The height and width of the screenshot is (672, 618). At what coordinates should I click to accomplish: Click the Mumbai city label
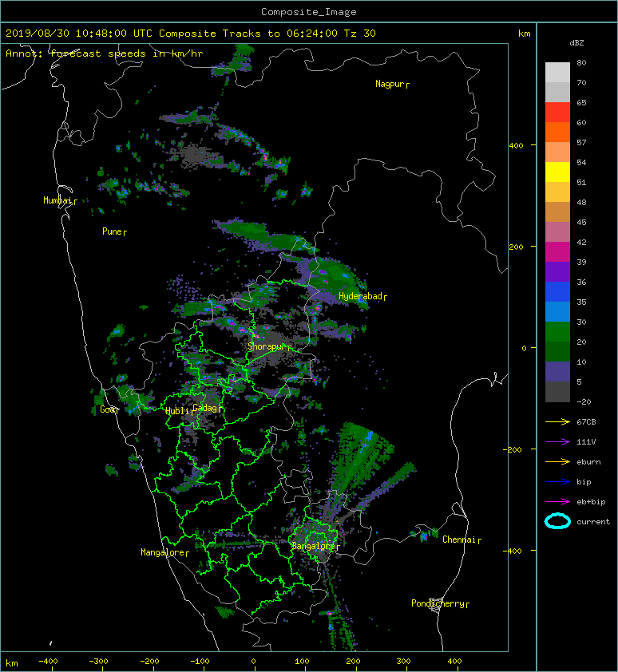click(x=60, y=200)
